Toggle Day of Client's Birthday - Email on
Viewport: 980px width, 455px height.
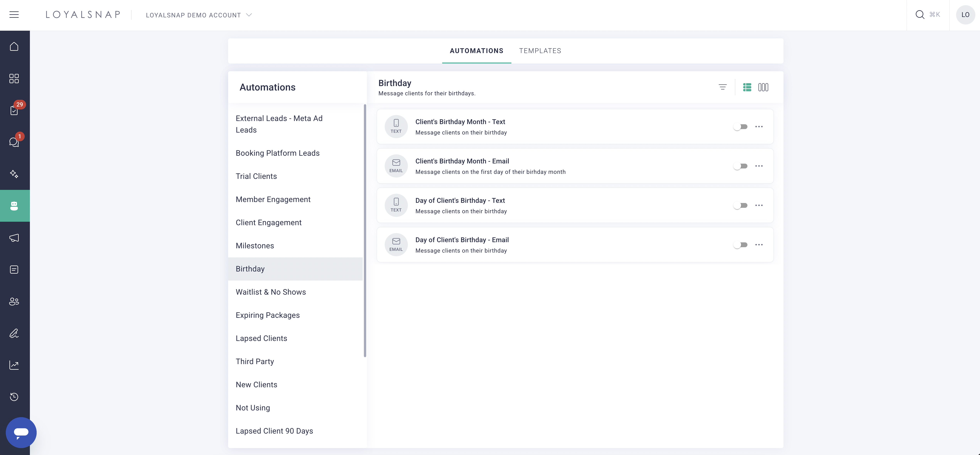(740, 245)
